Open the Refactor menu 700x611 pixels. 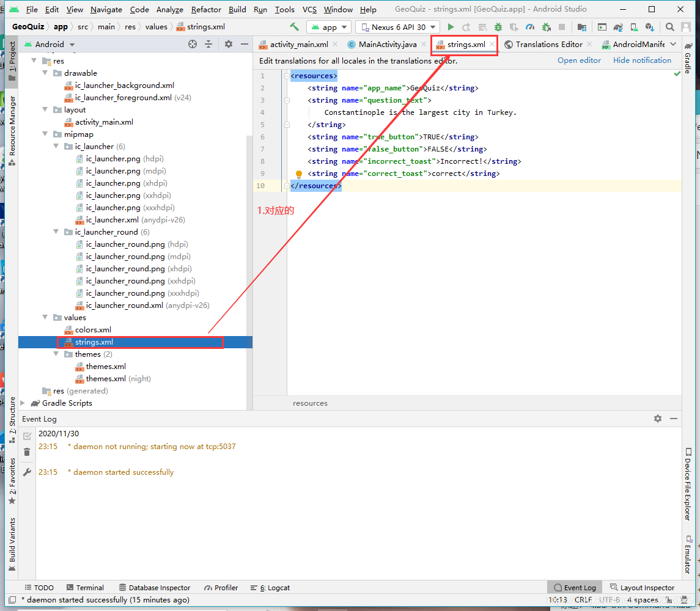click(x=206, y=9)
